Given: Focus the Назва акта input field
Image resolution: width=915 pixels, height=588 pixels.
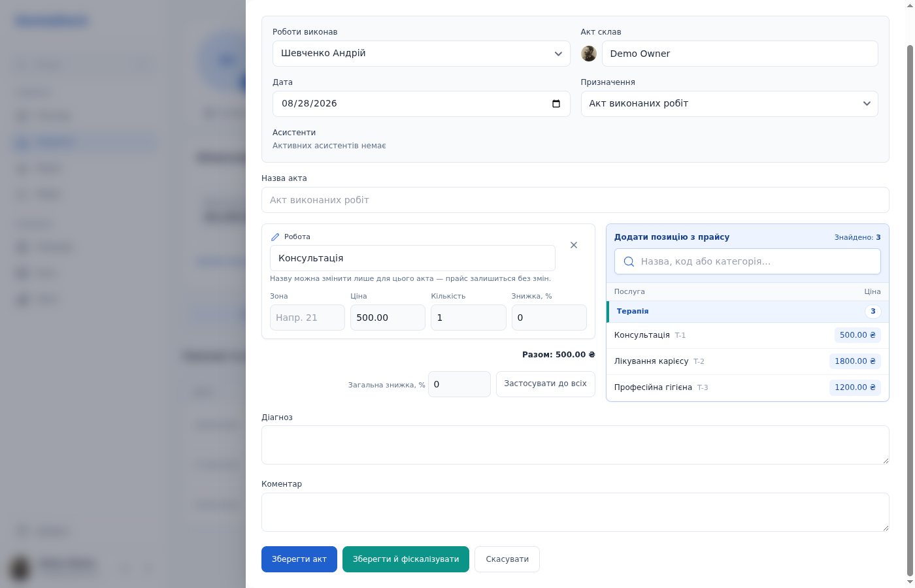Looking at the screenshot, I should pos(575,200).
